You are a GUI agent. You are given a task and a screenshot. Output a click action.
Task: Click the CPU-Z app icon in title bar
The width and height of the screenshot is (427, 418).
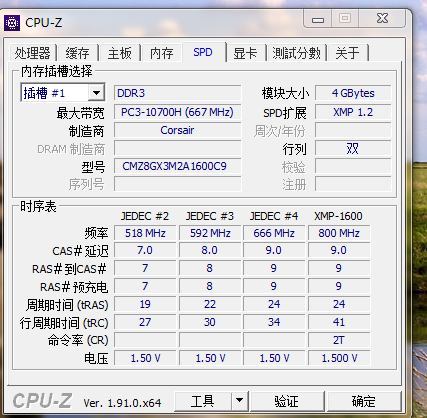point(12,23)
